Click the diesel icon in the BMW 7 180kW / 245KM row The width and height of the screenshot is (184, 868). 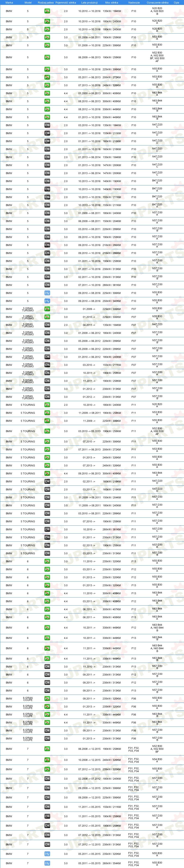click(x=47, y=779)
